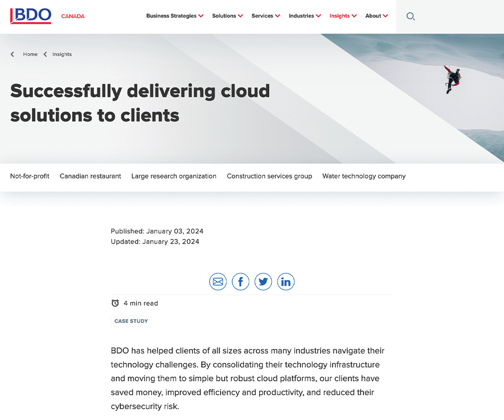The height and width of the screenshot is (420, 504).
Task: Click the CASE STUDY badge
Action: 131,321
